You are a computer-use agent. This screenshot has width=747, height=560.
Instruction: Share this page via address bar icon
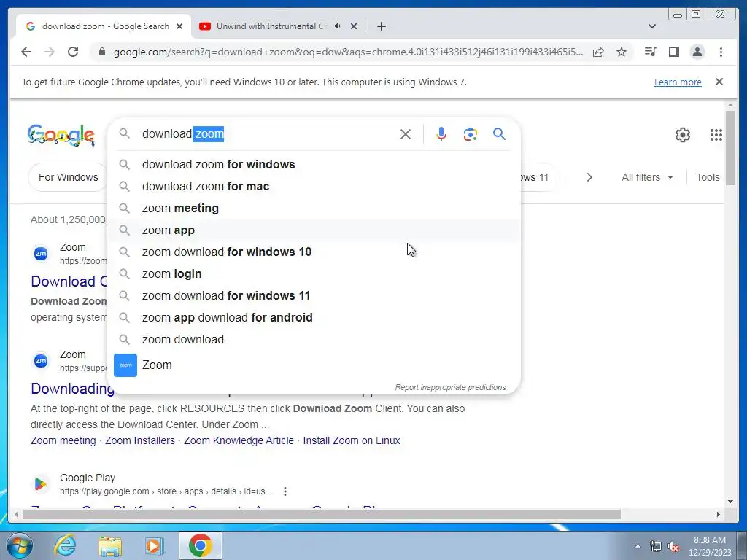[598, 52]
